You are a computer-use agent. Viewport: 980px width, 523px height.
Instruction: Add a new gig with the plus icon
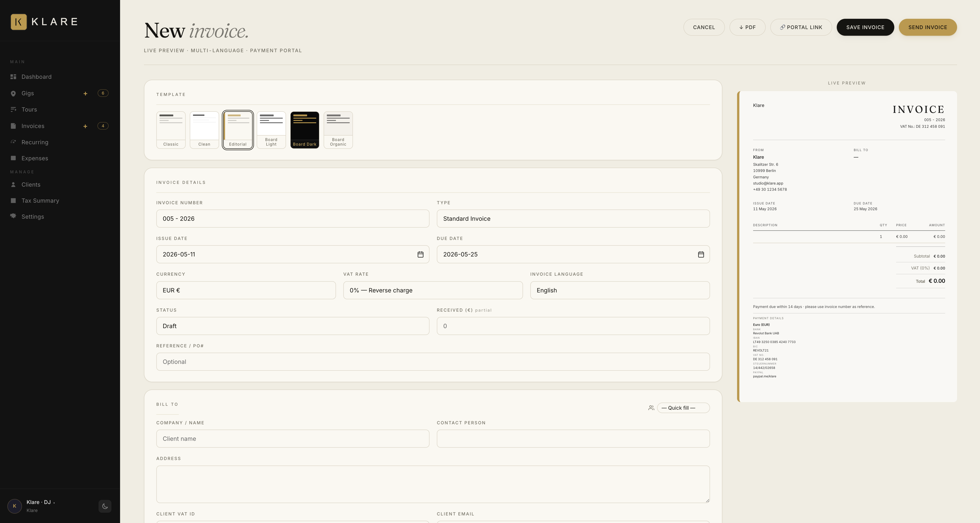tap(85, 93)
